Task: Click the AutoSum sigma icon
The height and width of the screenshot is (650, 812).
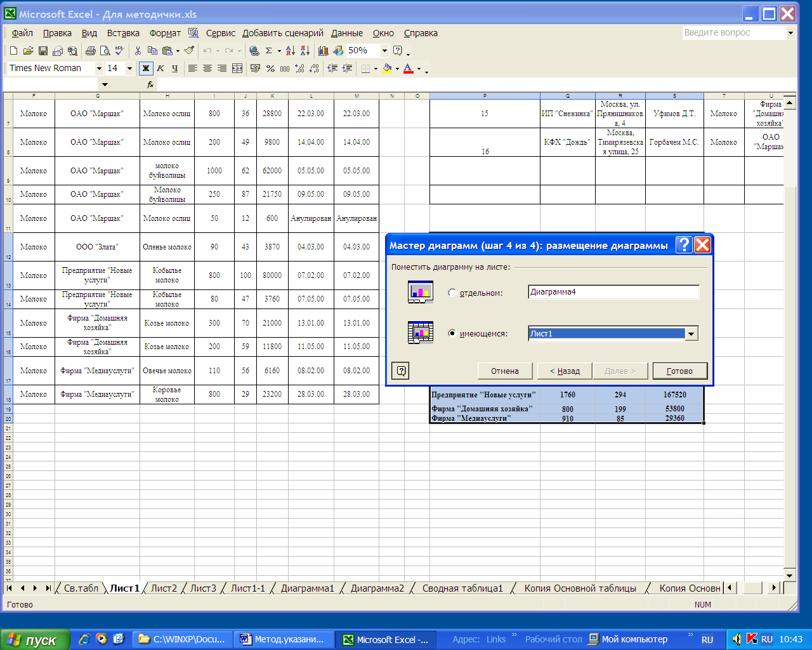Action: point(269,51)
